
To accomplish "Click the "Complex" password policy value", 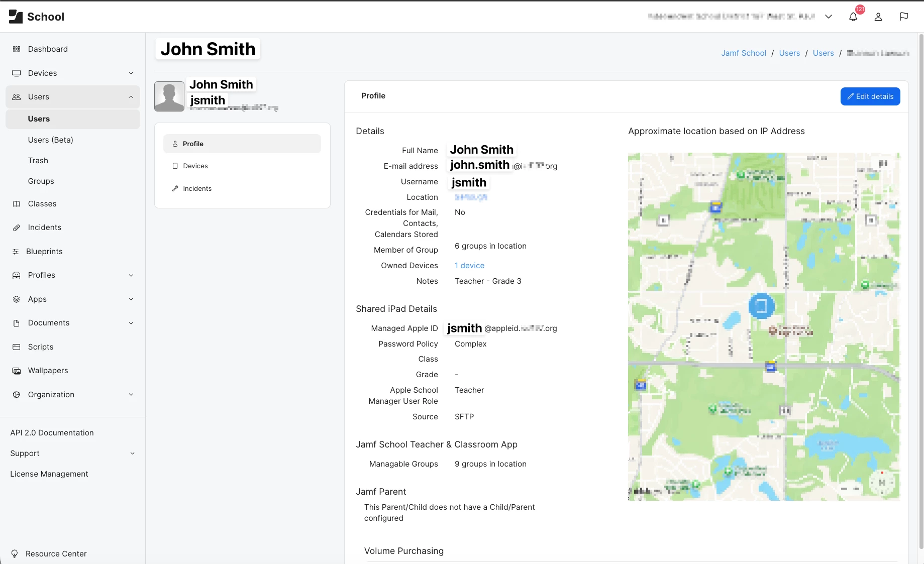I will pyautogui.click(x=471, y=344).
